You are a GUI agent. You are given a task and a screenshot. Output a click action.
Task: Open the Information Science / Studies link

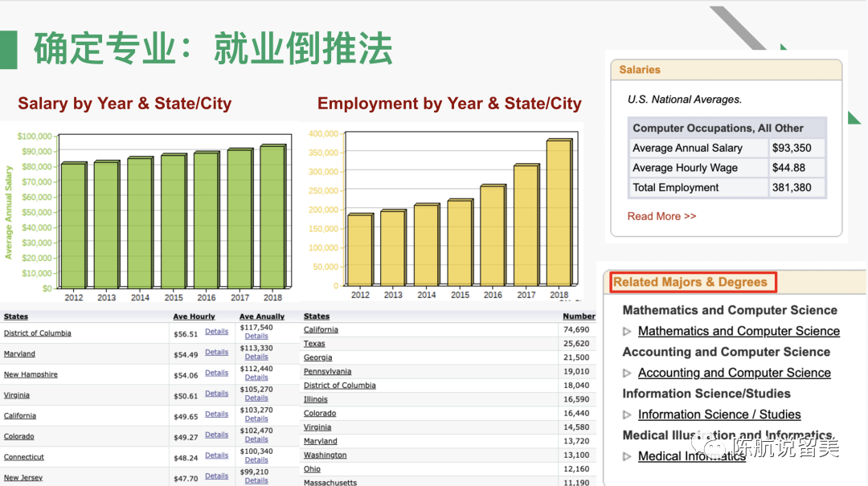(719, 415)
